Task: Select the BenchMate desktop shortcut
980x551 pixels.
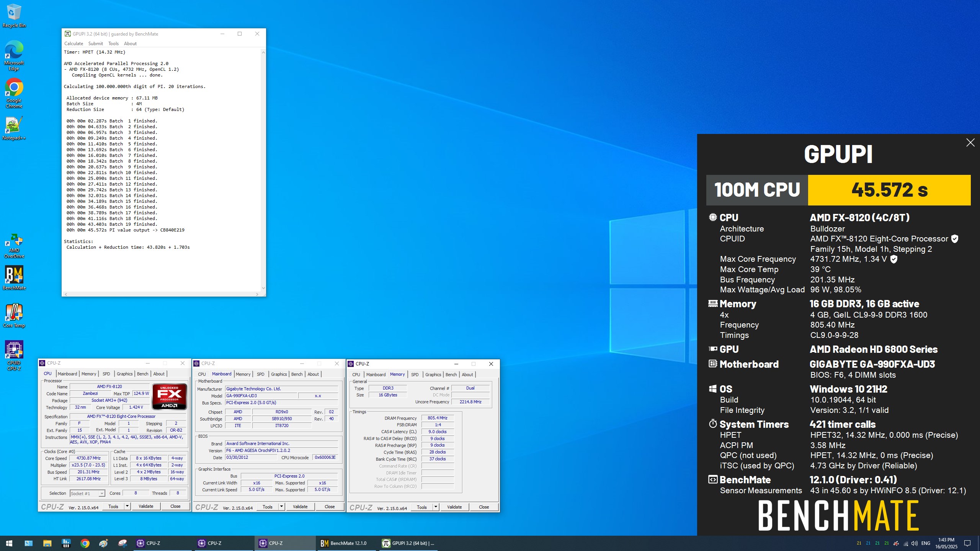Action: pyautogui.click(x=14, y=278)
